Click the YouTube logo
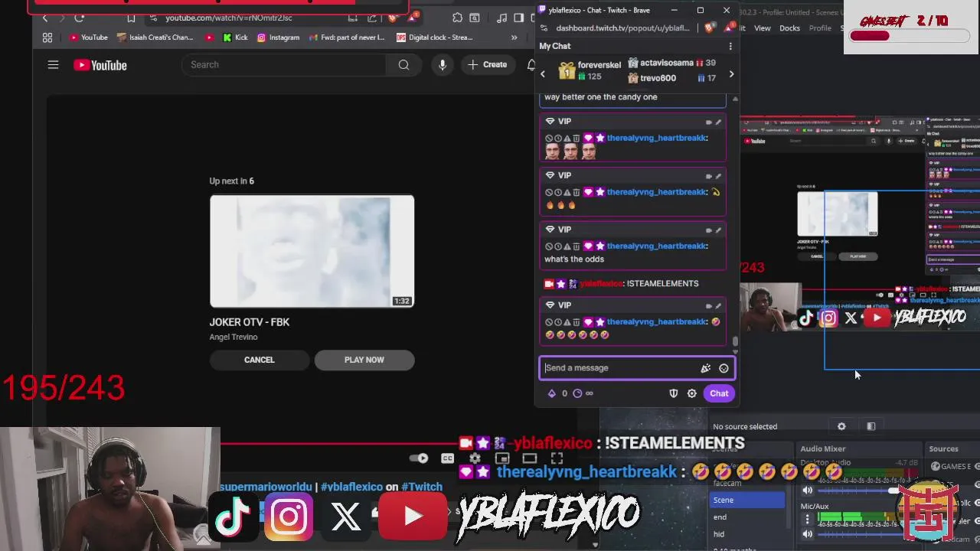 100,65
